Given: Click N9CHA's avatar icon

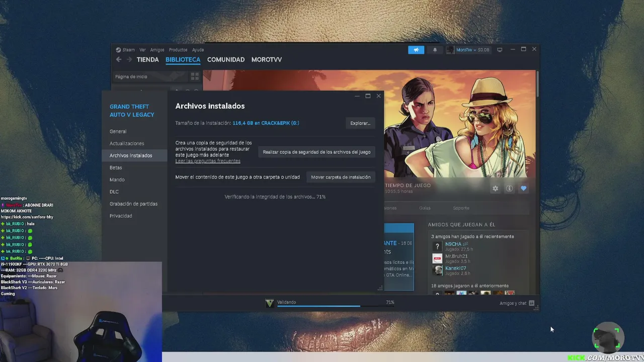Looking at the screenshot, I should [x=437, y=246].
